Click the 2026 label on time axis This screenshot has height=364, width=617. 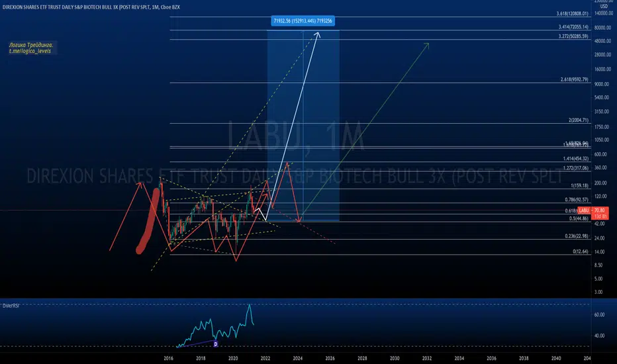click(330, 359)
